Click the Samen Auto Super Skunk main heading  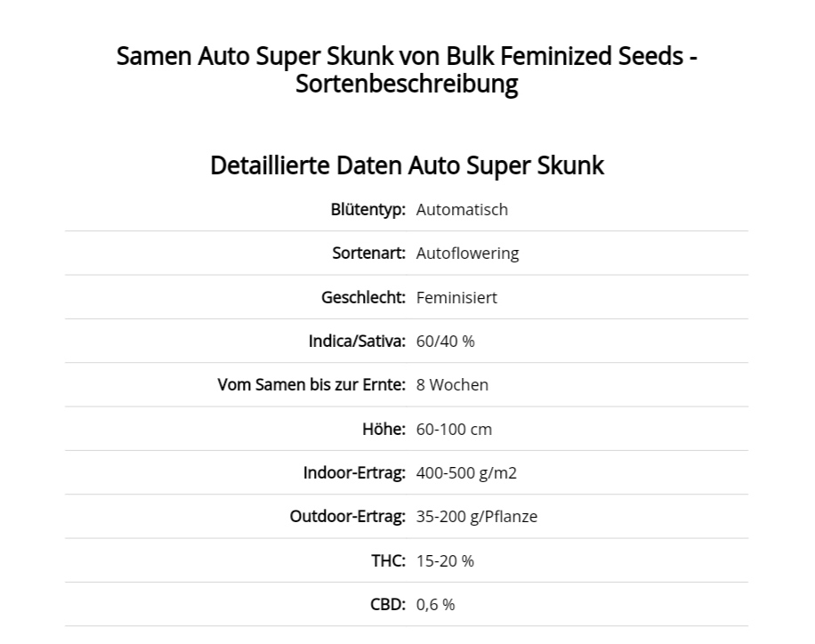(407, 69)
